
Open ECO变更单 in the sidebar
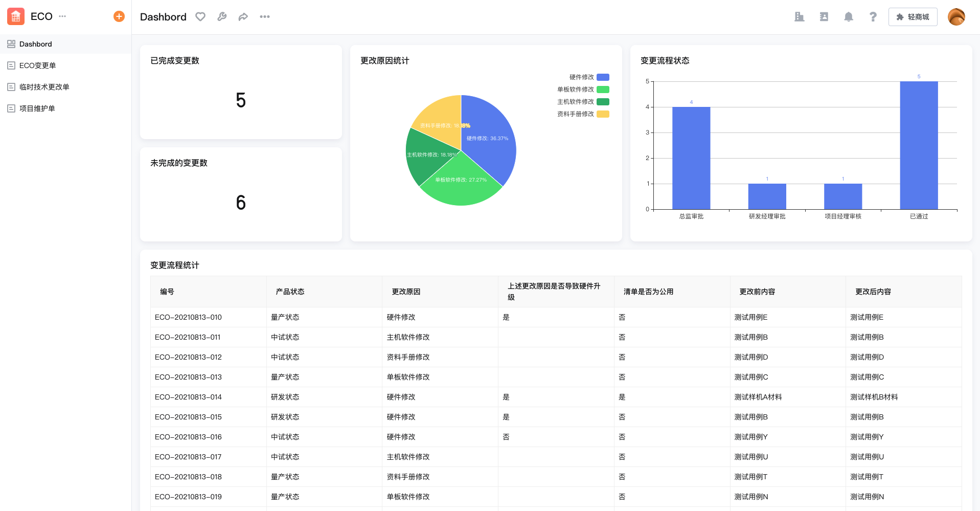coord(38,65)
